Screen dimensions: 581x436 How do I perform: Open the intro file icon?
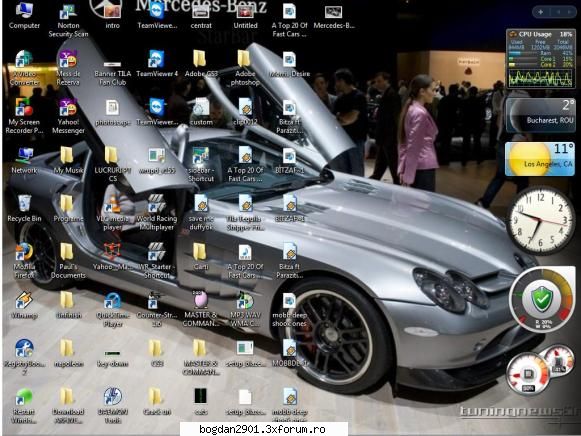coord(112,16)
